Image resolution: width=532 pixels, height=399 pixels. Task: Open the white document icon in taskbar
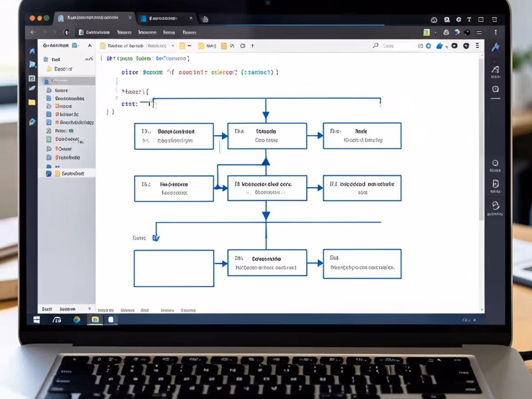(x=111, y=320)
